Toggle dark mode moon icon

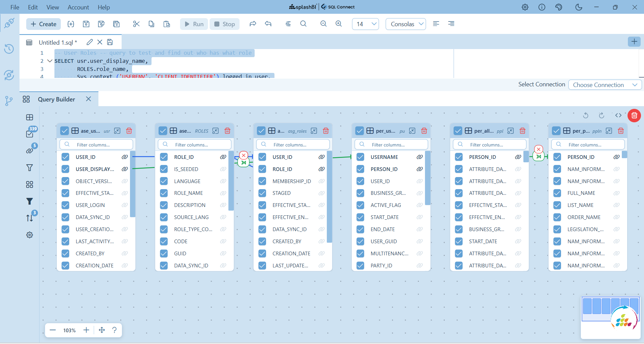pyautogui.click(x=578, y=7)
